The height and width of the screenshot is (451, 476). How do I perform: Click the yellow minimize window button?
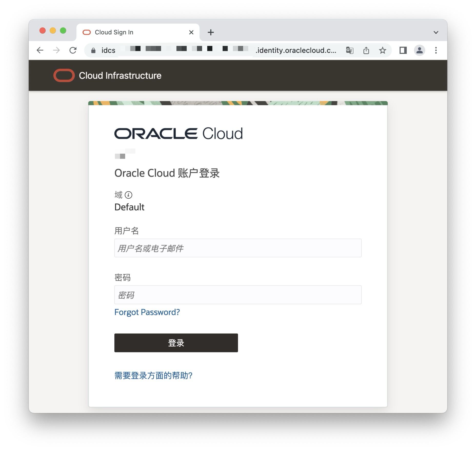click(53, 31)
